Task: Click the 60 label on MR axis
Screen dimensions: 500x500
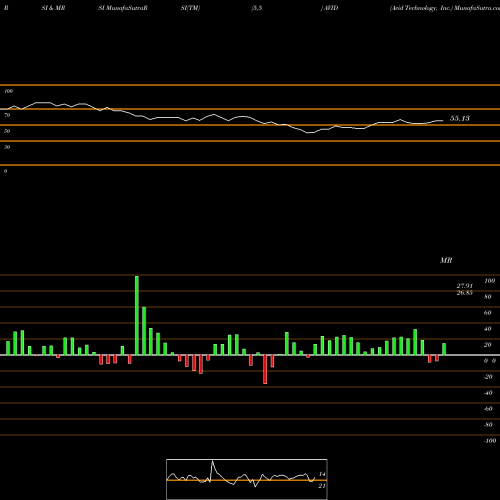Action: click(x=487, y=313)
